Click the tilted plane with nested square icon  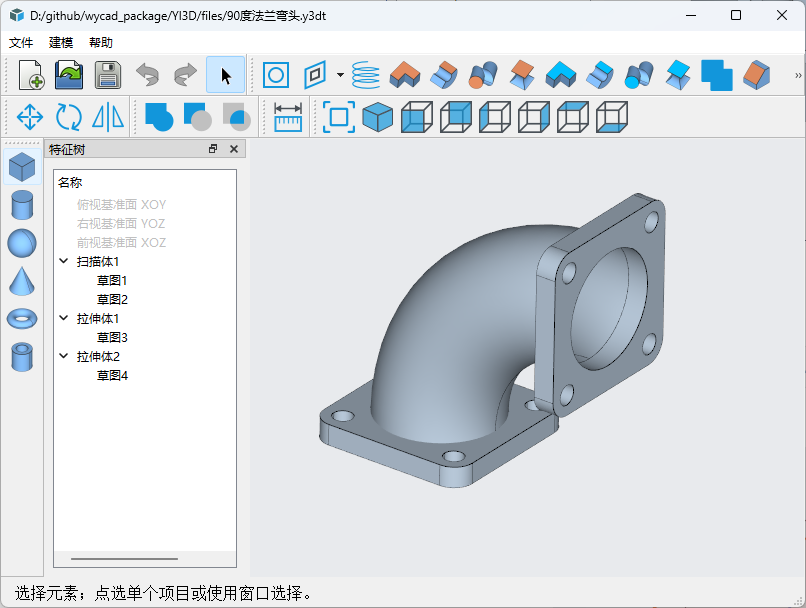click(315, 75)
